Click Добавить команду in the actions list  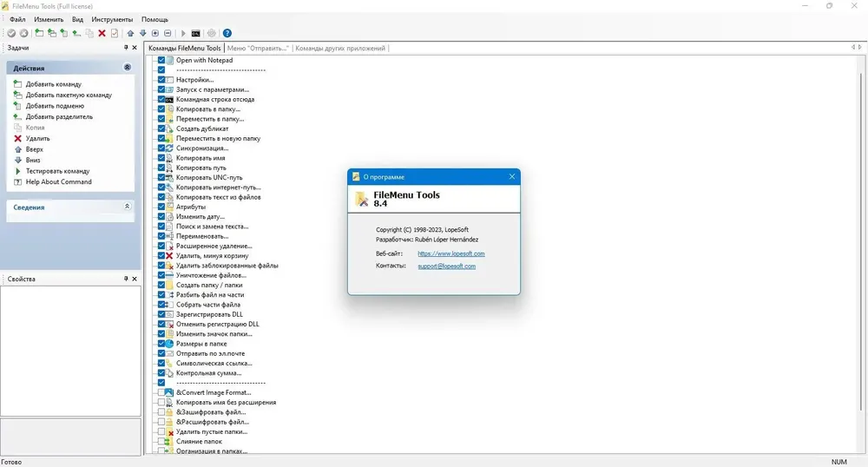tap(54, 84)
